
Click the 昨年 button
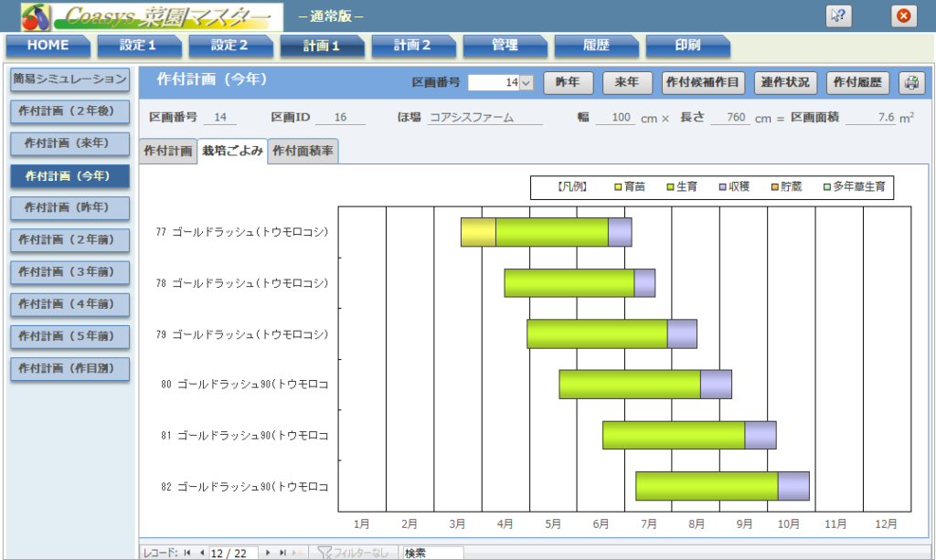click(569, 83)
